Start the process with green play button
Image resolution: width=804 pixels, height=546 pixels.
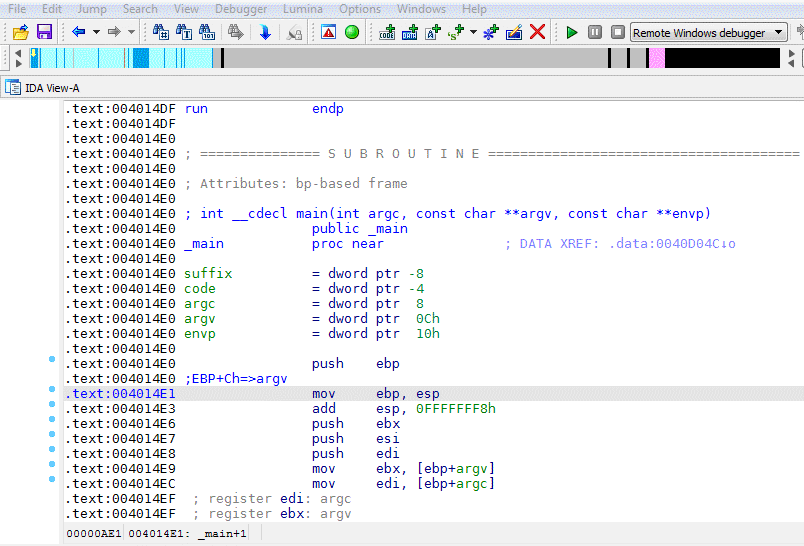click(572, 32)
